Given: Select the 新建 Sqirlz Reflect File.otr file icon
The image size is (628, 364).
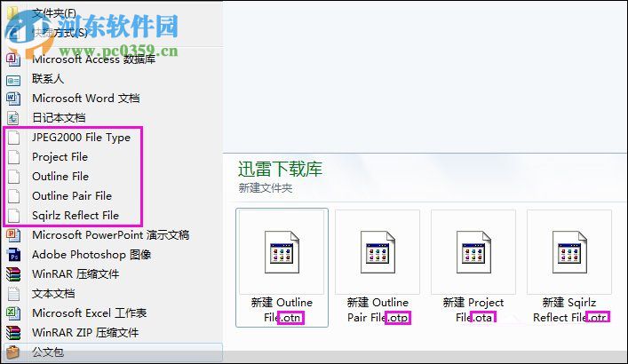Looking at the screenshot, I should coord(569,252).
